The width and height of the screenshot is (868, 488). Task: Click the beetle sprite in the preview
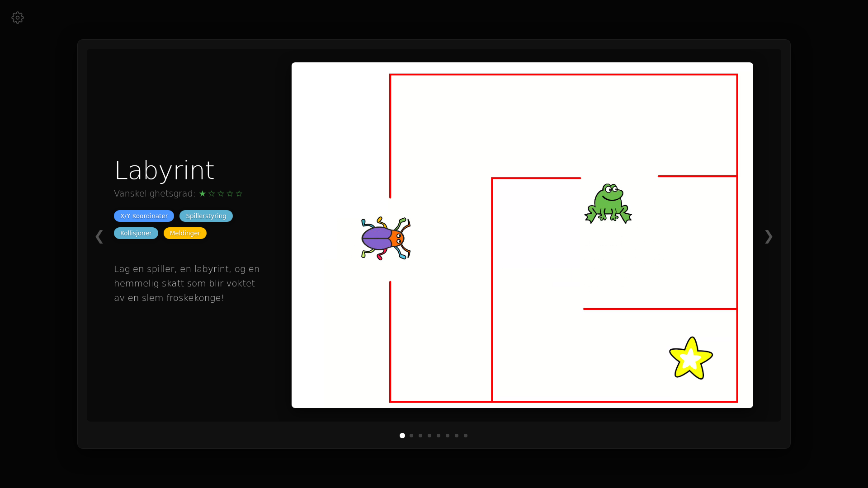386,238
